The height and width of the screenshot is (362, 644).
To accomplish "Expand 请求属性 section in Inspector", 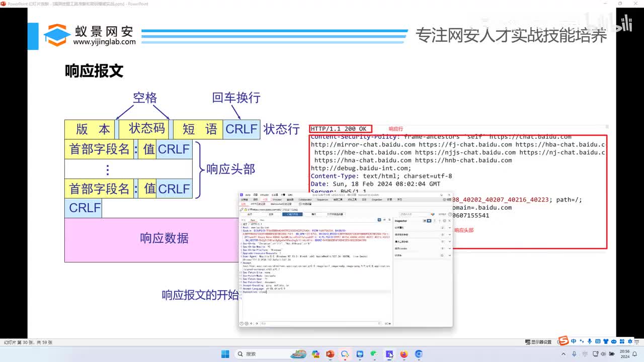I will tap(449, 228).
